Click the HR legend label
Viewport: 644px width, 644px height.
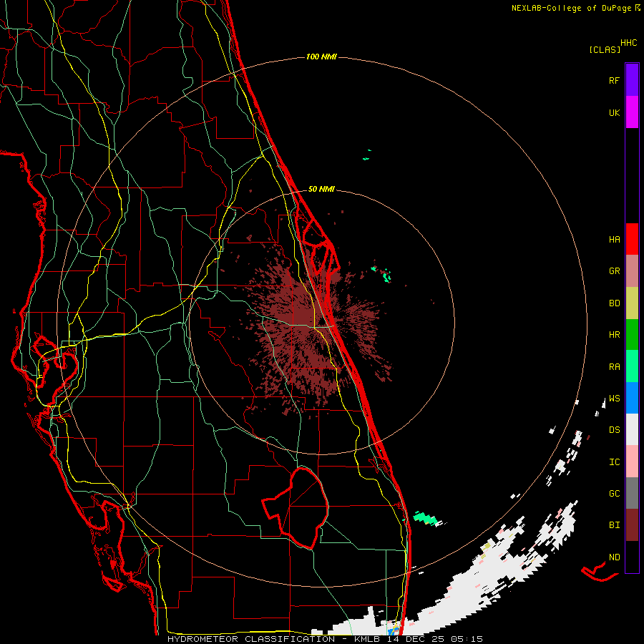[x=614, y=335]
